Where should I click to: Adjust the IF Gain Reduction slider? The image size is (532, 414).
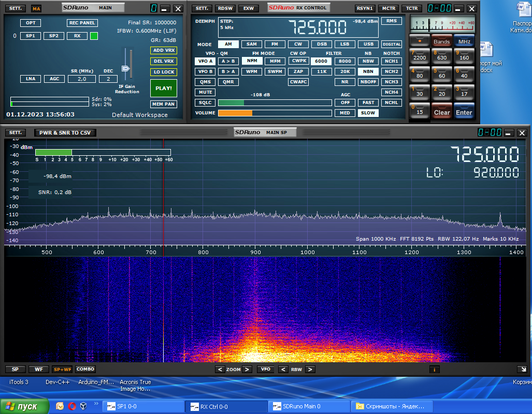click(x=125, y=68)
